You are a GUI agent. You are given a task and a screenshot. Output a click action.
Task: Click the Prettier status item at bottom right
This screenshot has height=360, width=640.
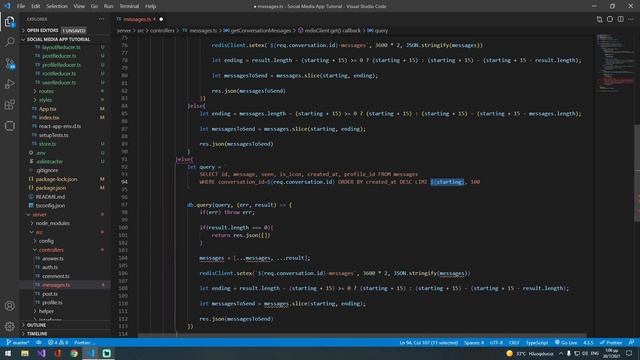[x=611, y=342]
